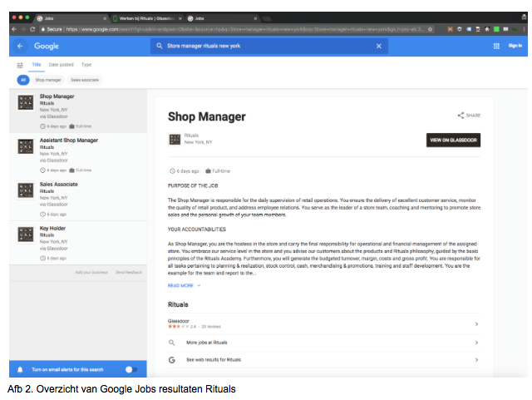Select the Title filter tab
The height and width of the screenshot is (400, 532).
[37, 65]
